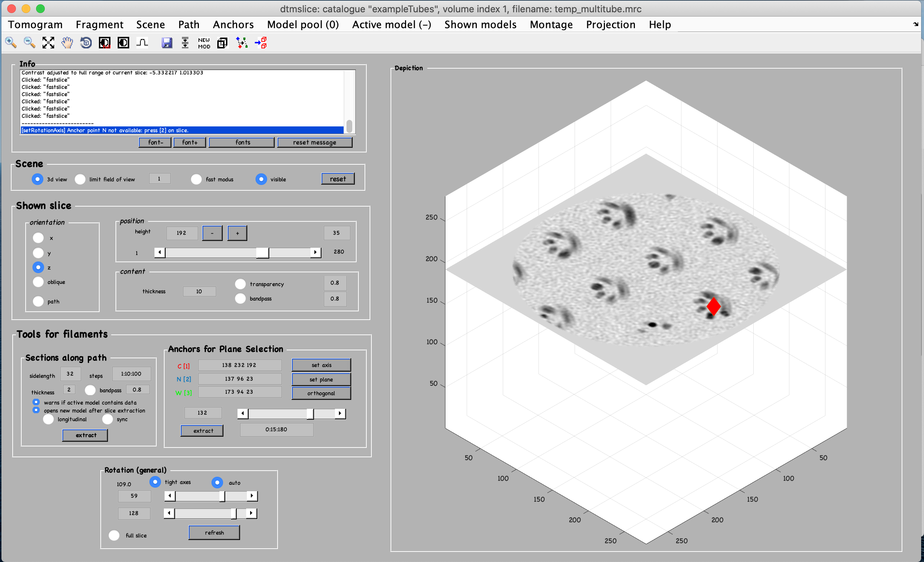Click the zoom out magnifier icon

click(x=29, y=43)
